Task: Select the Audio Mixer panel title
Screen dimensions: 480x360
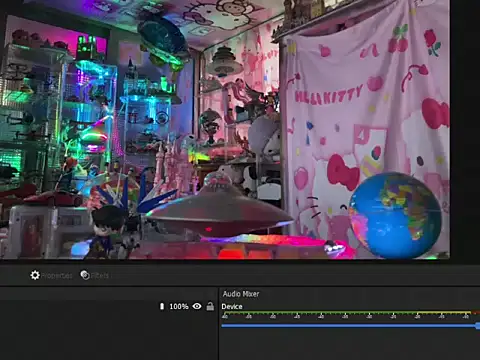Action: coord(241,294)
